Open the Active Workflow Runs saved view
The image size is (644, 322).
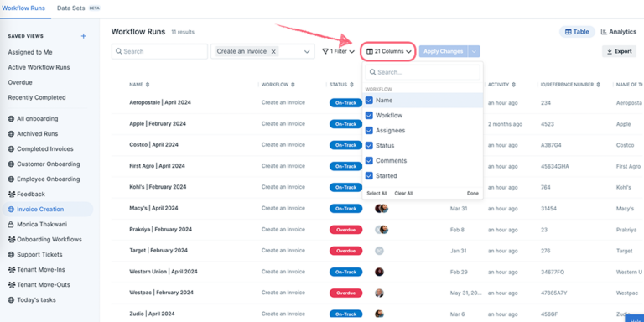point(39,67)
